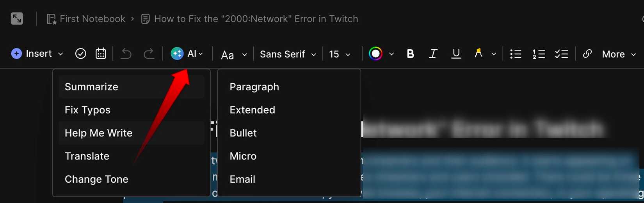
Task: Toggle underline formatting
Action: click(x=456, y=54)
